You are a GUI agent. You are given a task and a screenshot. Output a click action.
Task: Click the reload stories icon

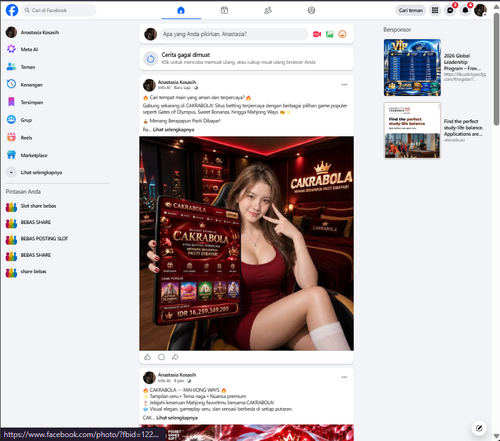tap(150, 59)
